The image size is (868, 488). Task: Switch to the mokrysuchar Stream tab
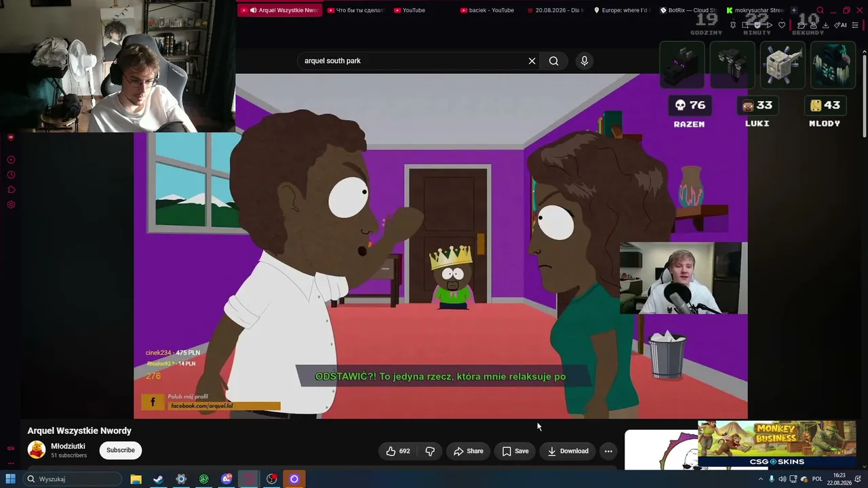point(755,10)
